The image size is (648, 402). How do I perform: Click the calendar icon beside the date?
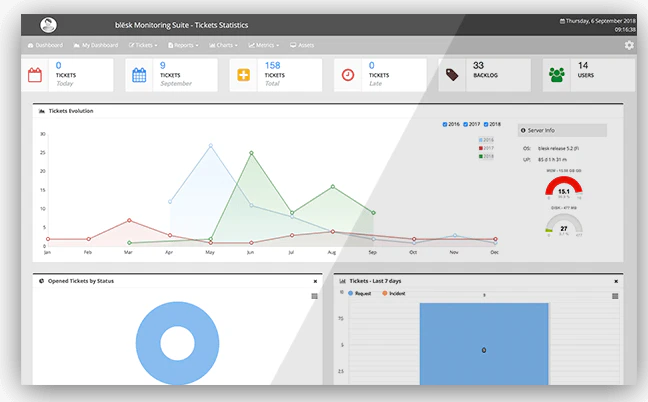point(562,21)
